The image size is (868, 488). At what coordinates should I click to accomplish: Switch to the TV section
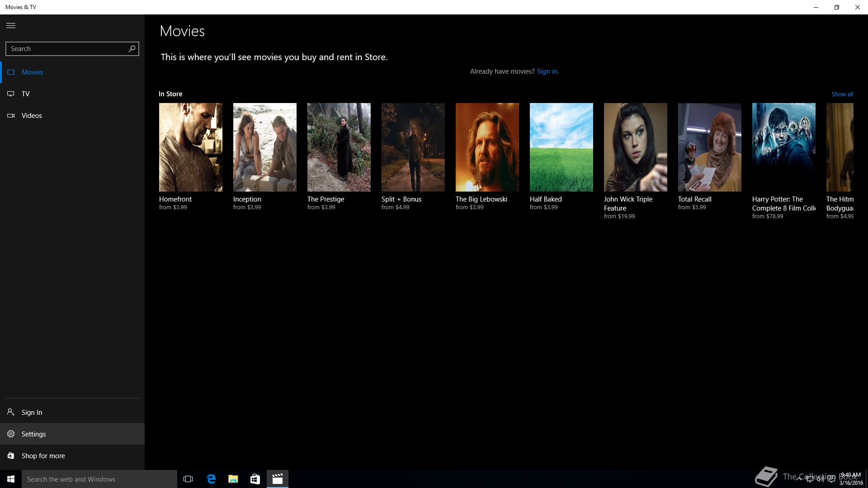pyautogui.click(x=72, y=94)
